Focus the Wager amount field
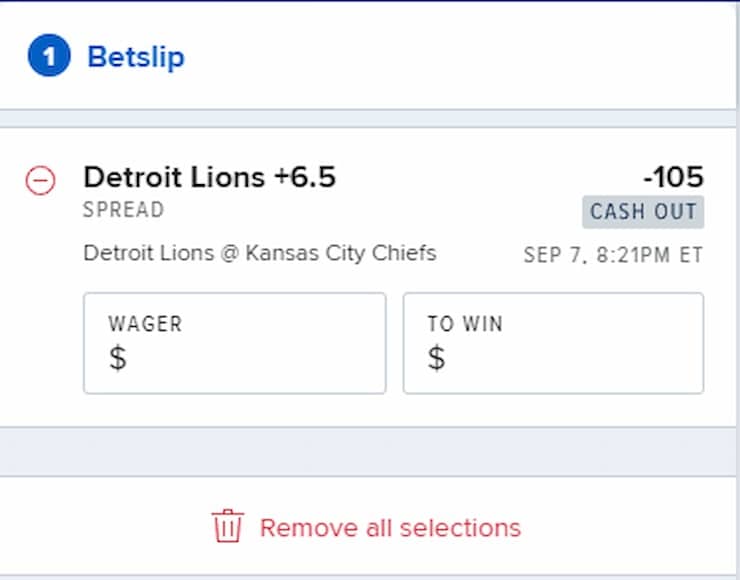740x580 pixels. tap(235, 343)
